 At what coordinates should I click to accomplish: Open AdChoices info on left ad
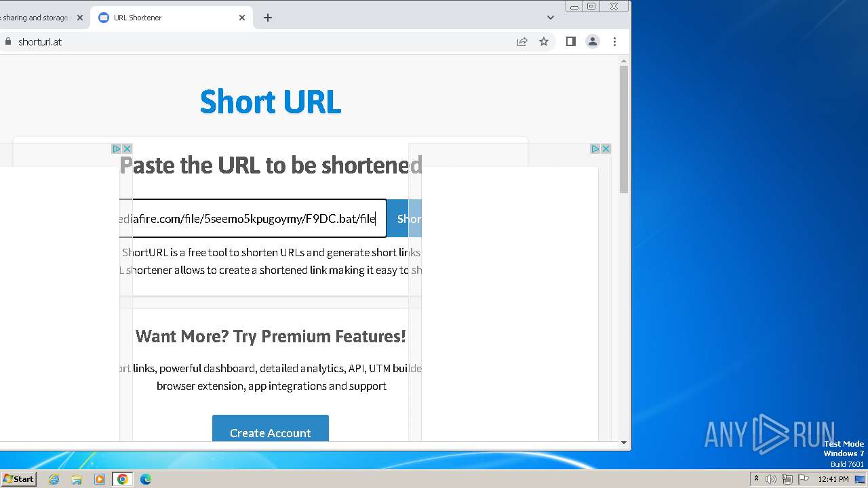tap(116, 148)
